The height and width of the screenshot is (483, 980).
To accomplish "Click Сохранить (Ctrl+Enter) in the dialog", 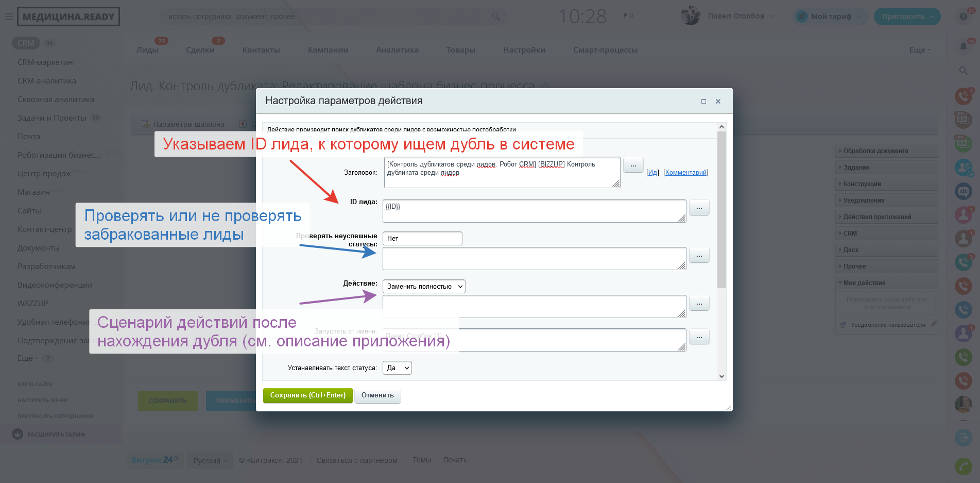I will (308, 395).
